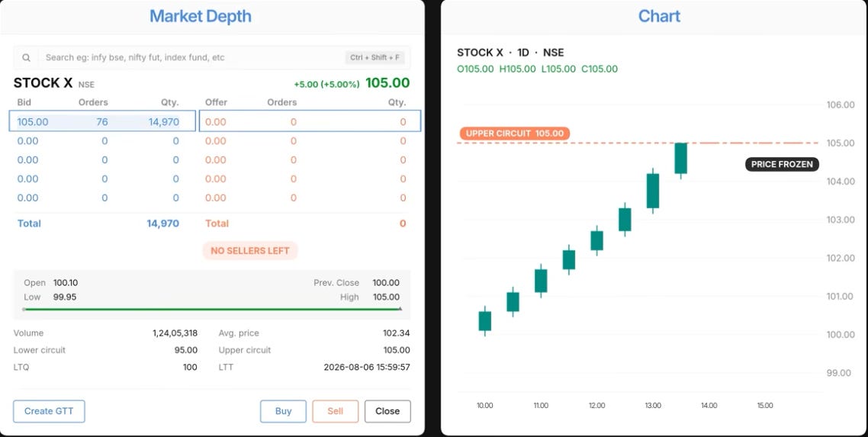Click the search magnifier icon
The width and height of the screenshot is (868, 437).
coord(26,57)
